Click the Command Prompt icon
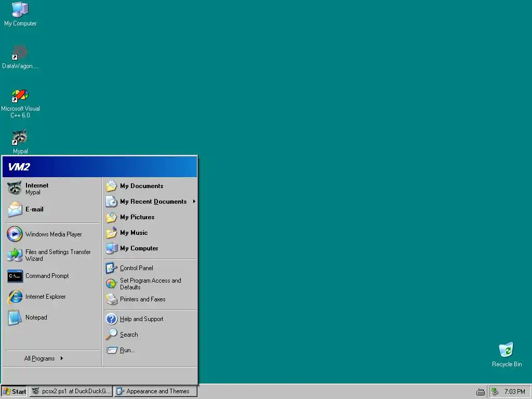This screenshot has height=399, width=532. point(15,276)
